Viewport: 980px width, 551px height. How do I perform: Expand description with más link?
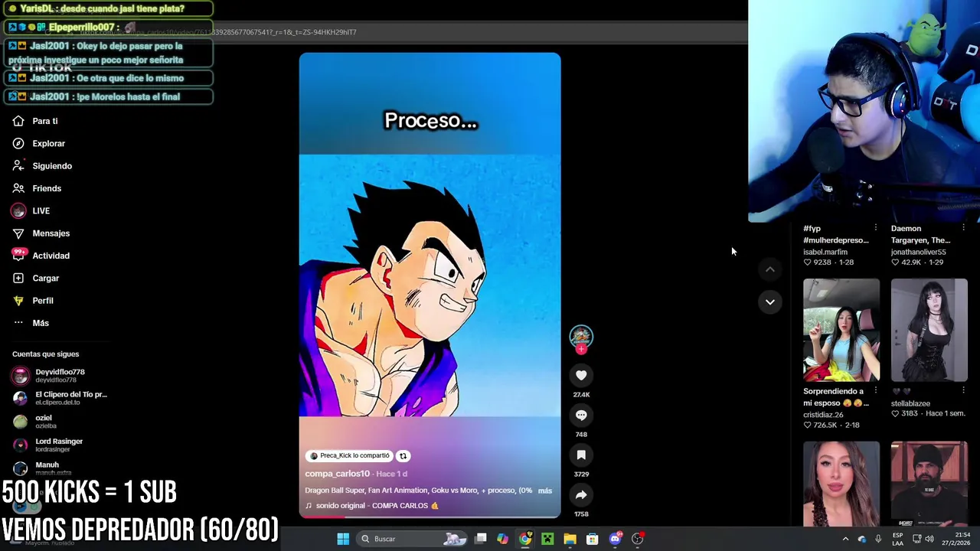544,491
